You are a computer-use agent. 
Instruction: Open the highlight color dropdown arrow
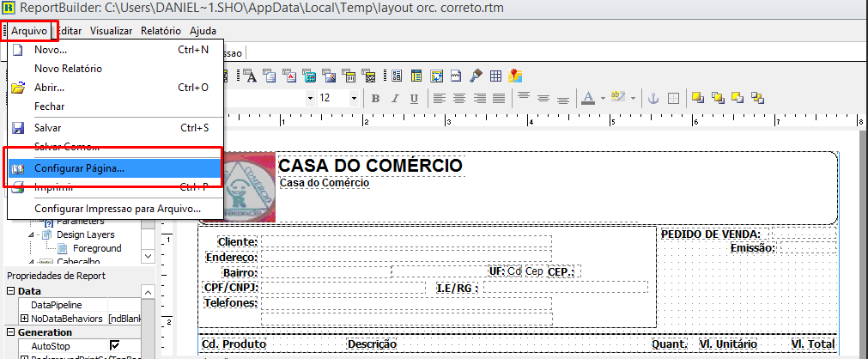tap(633, 98)
